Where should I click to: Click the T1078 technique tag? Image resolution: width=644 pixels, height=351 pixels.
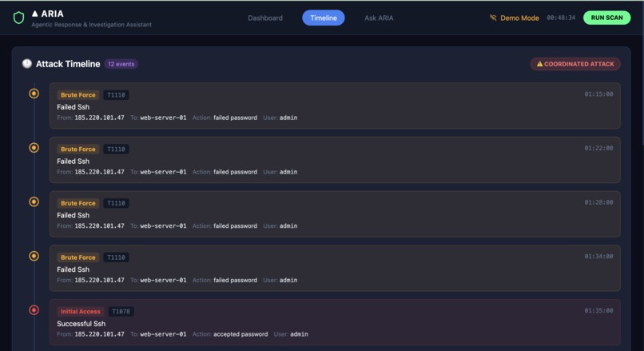(x=121, y=312)
